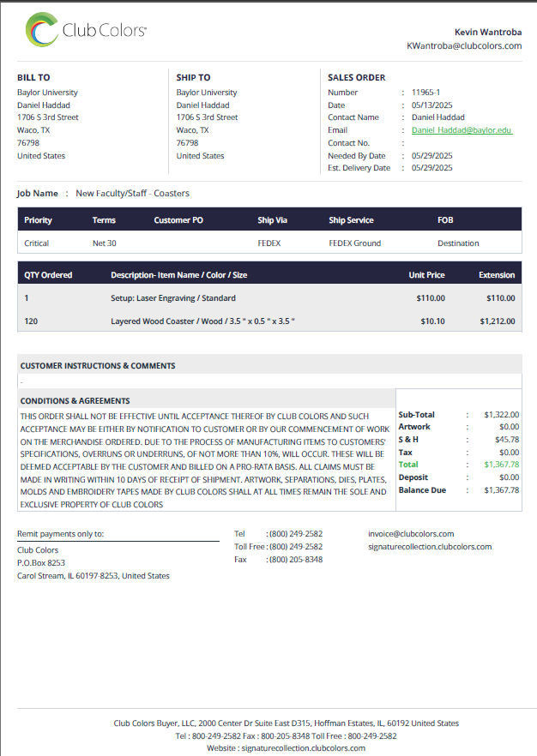Click the Needed By Date 05/29/2025
537x756 pixels.
(431, 156)
